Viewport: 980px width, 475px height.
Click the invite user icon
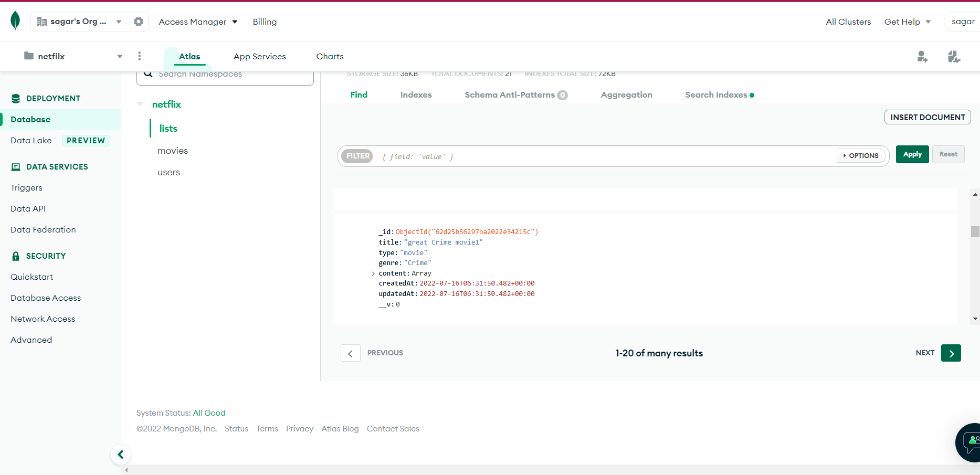click(923, 57)
